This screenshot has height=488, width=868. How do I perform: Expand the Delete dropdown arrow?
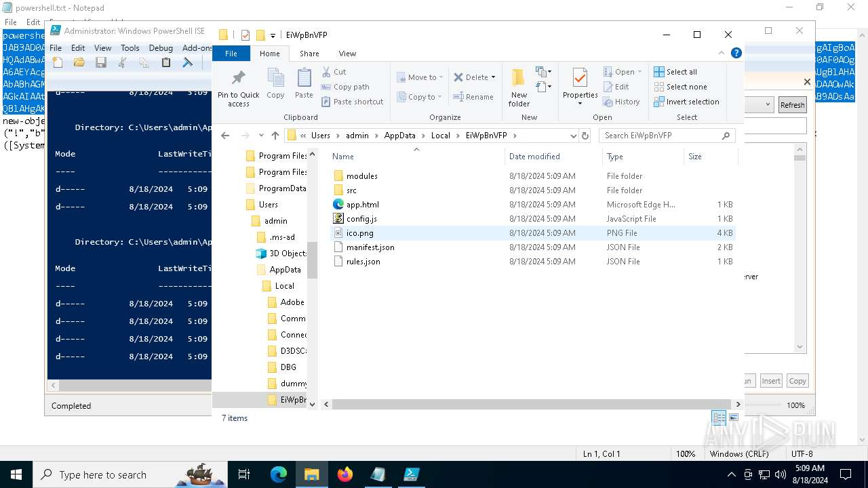[493, 77]
